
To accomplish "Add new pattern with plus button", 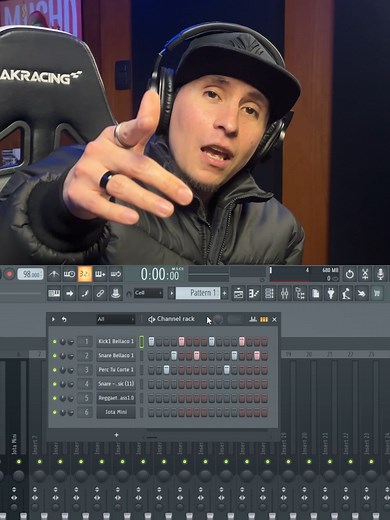I will click(225, 293).
